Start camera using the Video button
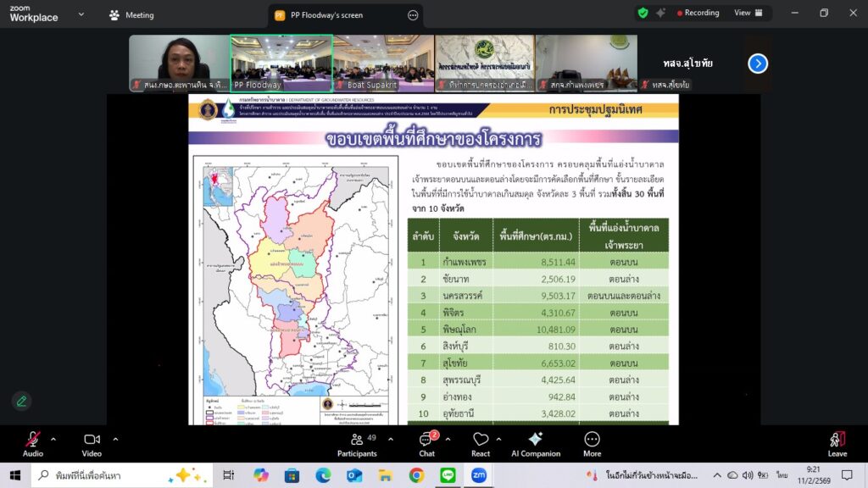Image resolution: width=868 pixels, height=488 pixels. (92, 443)
